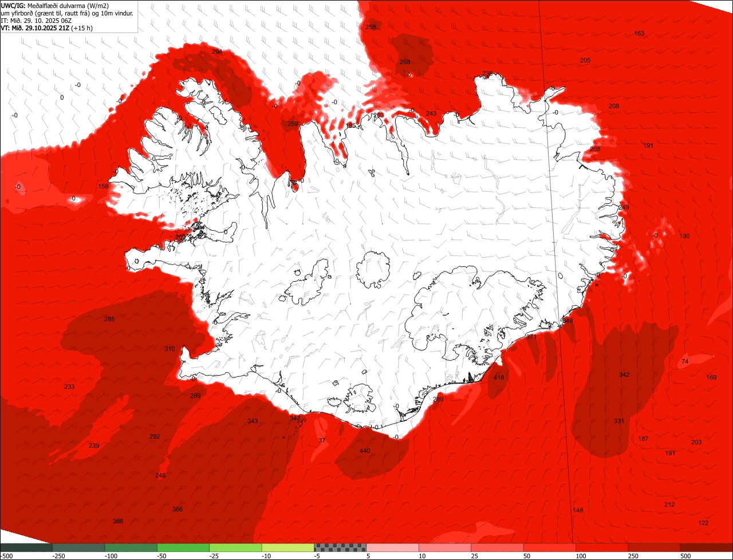Click the map value 187
The image size is (733, 560).
click(x=643, y=439)
